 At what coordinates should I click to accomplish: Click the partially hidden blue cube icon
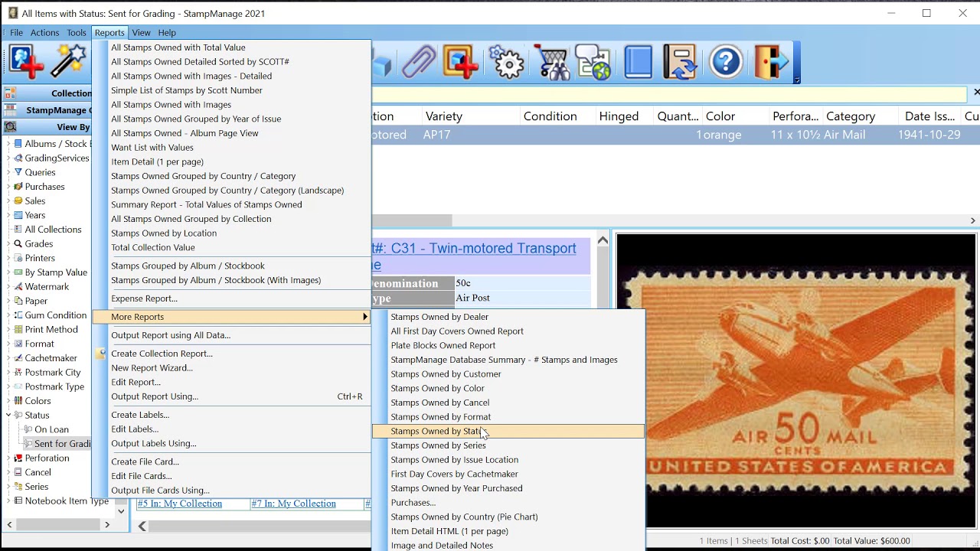coord(382,64)
